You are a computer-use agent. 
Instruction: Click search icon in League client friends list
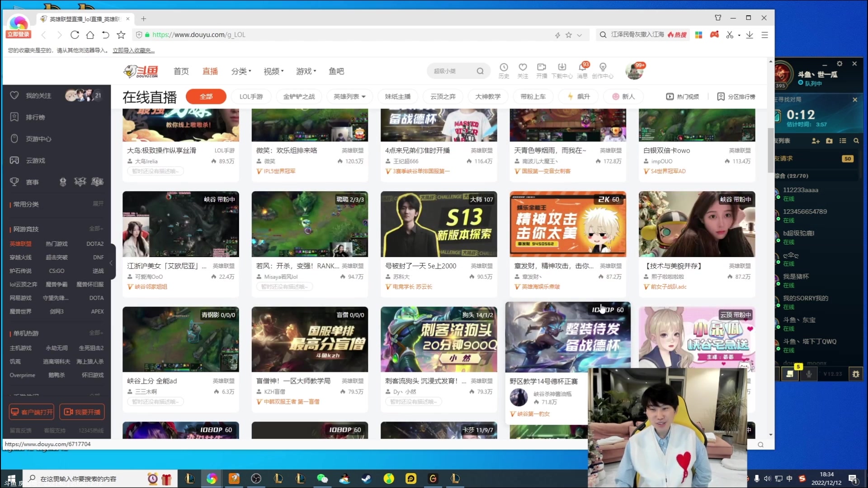(x=856, y=141)
